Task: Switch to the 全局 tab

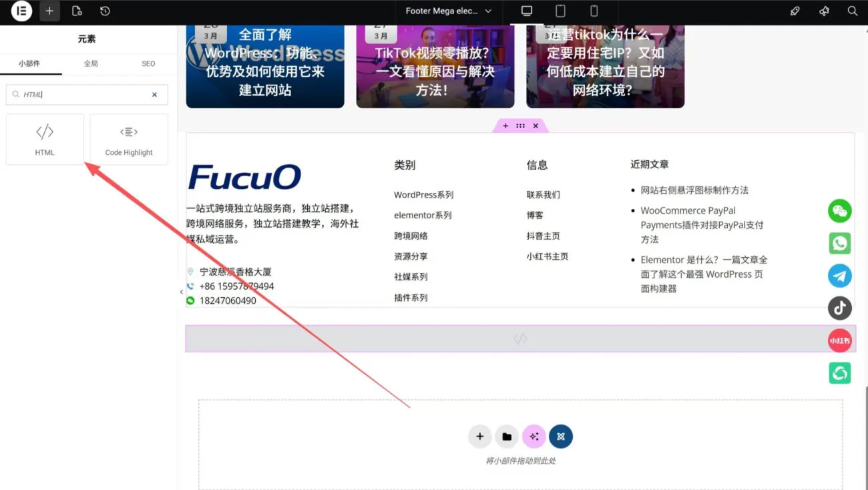Action: click(90, 63)
